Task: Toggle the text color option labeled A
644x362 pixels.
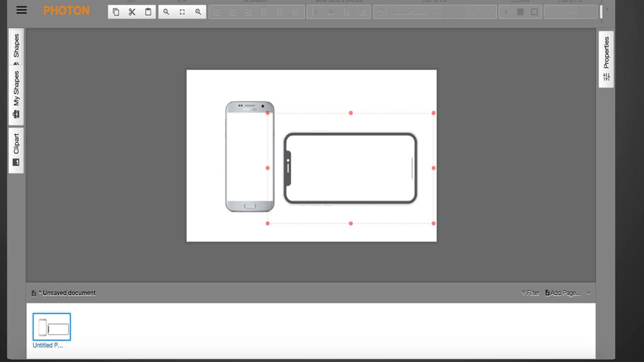Action: [506, 12]
